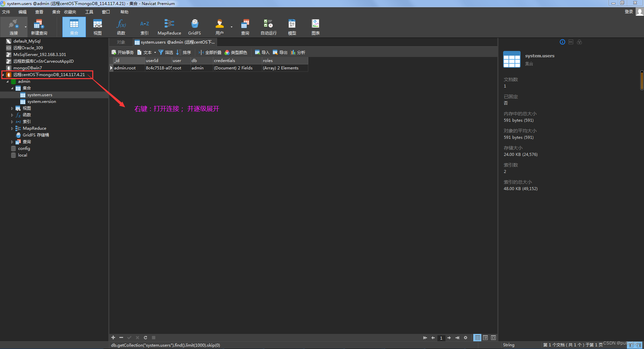Switch to grid view mode
This screenshot has width=644, height=349.
tap(477, 338)
